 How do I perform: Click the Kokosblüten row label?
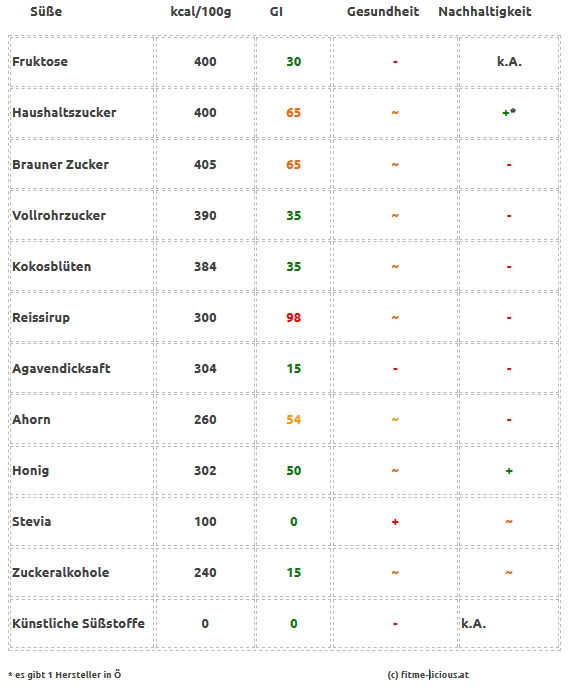click(x=51, y=267)
